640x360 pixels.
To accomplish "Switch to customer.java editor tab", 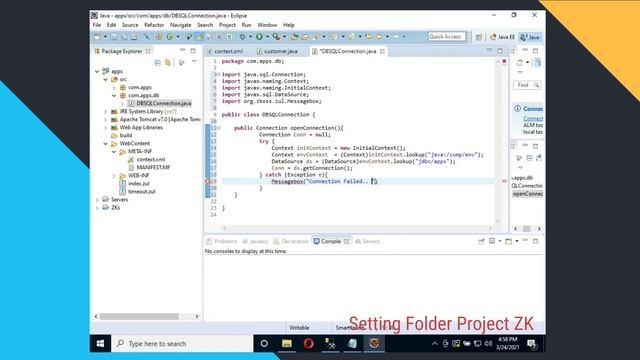I will pyautogui.click(x=278, y=51).
